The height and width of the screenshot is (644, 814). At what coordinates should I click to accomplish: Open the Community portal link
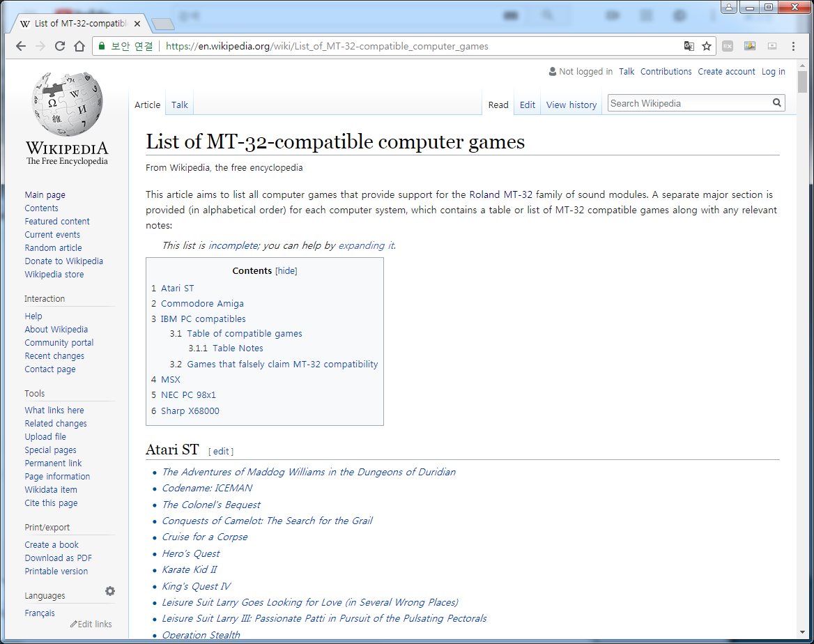59,343
